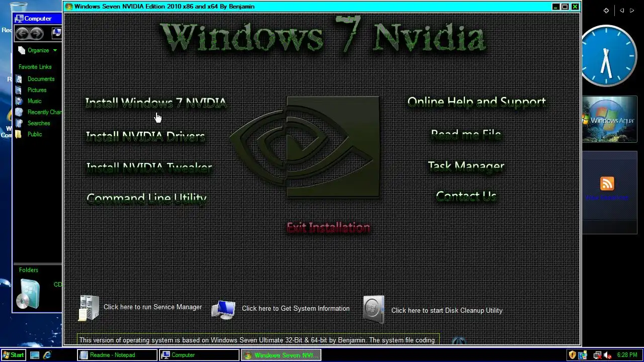Click the CD drive icon in Computer window
This screenshot has height=362, width=644.
click(27, 293)
